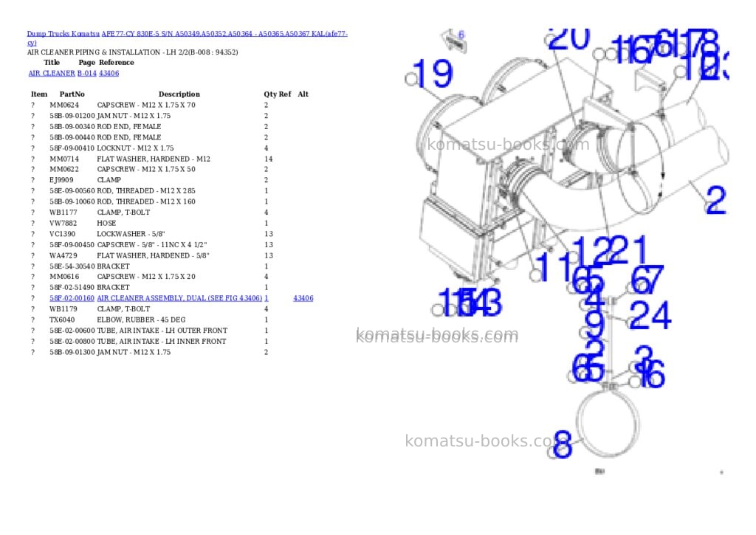
Task: Open the AFE77-CY 830E-5 S/N model link
Action: coord(224,34)
